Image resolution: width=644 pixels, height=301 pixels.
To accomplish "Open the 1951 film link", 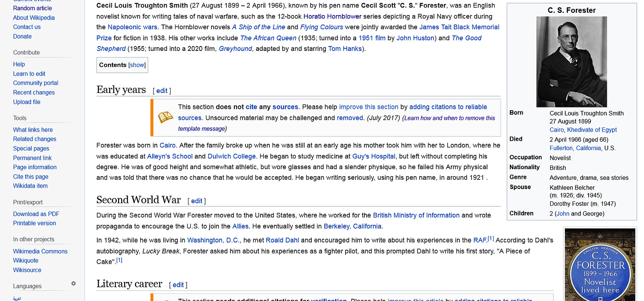I will tap(372, 38).
